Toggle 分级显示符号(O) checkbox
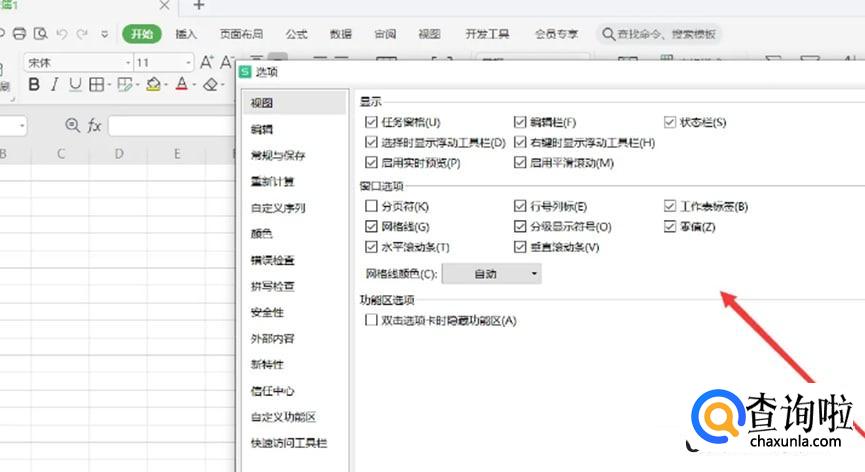This screenshot has width=865, height=472. 520,227
